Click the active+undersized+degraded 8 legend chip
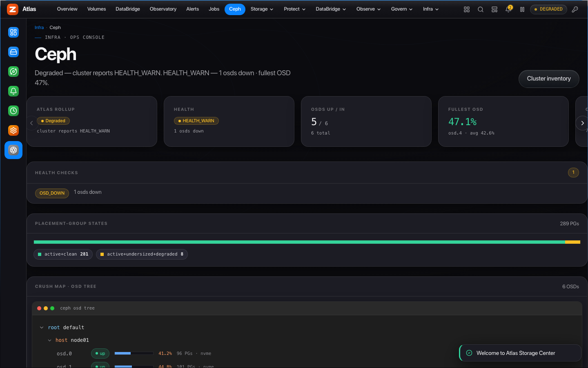Screen dimensions: 588x368 pyautogui.click(x=142, y=254)
